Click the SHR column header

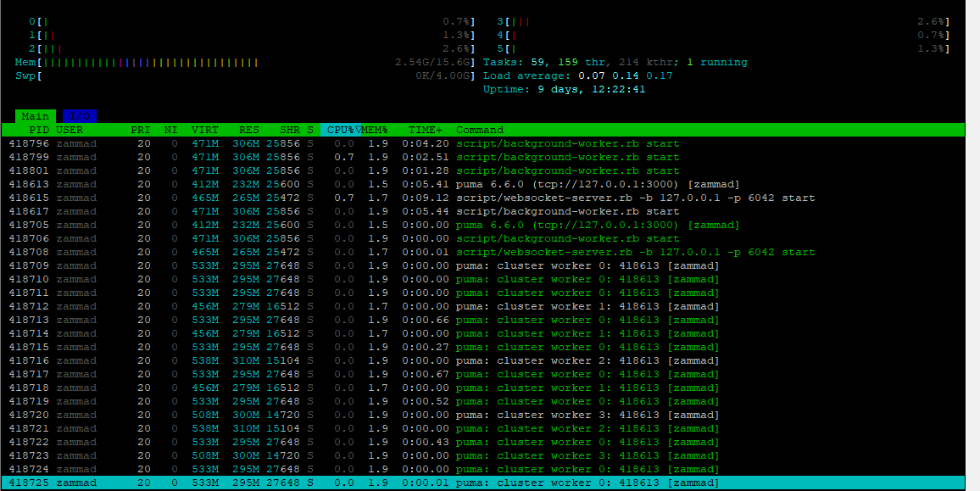289,130
